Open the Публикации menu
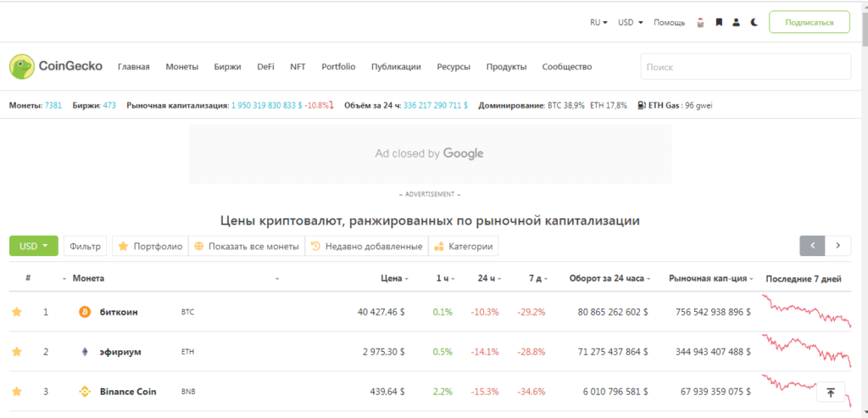 (397, 67)
